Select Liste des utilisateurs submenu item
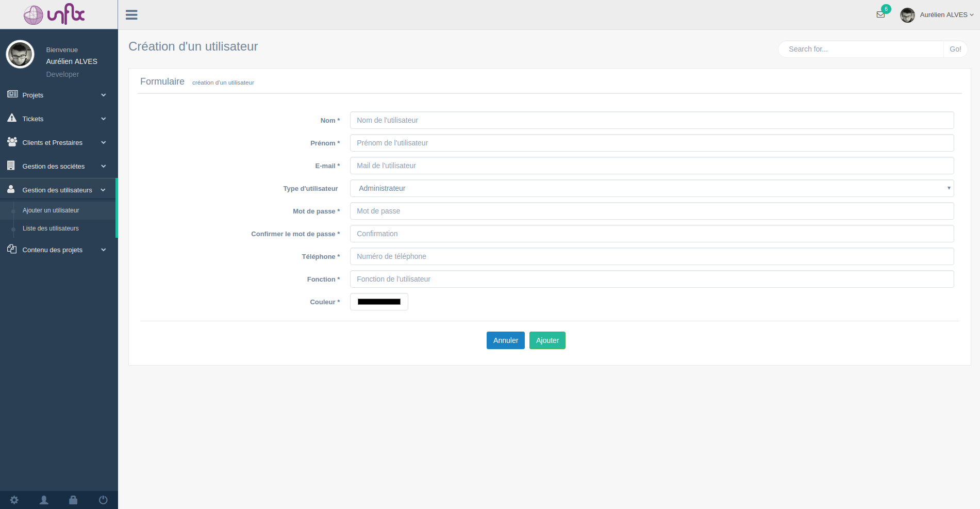 51,228
